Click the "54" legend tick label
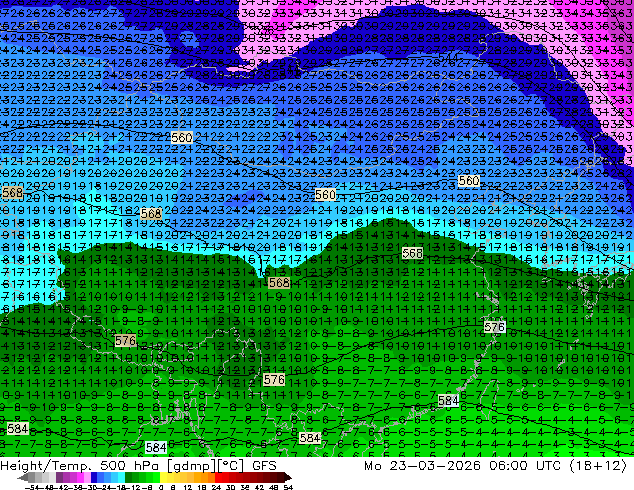 [288, 488]
